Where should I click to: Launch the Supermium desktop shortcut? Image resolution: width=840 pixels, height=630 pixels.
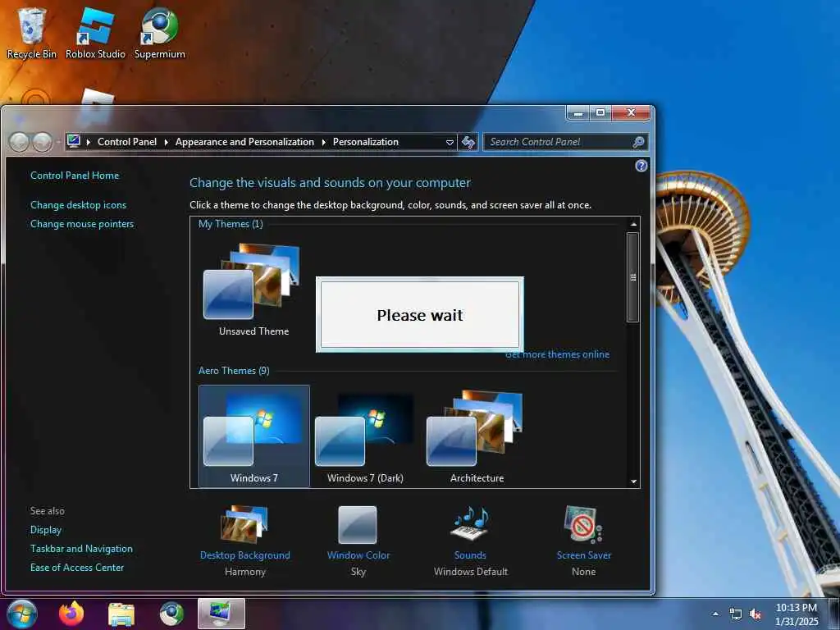pyautogui.click(x=160, y=33)
